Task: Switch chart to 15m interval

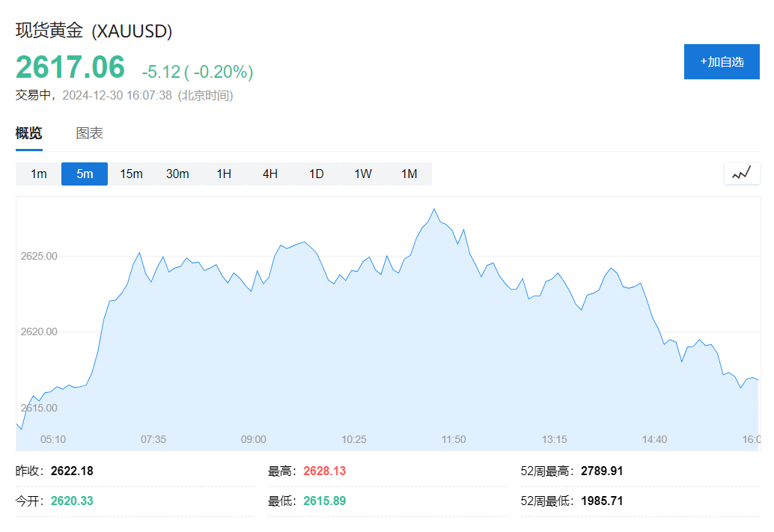Action: click(131, 174)
